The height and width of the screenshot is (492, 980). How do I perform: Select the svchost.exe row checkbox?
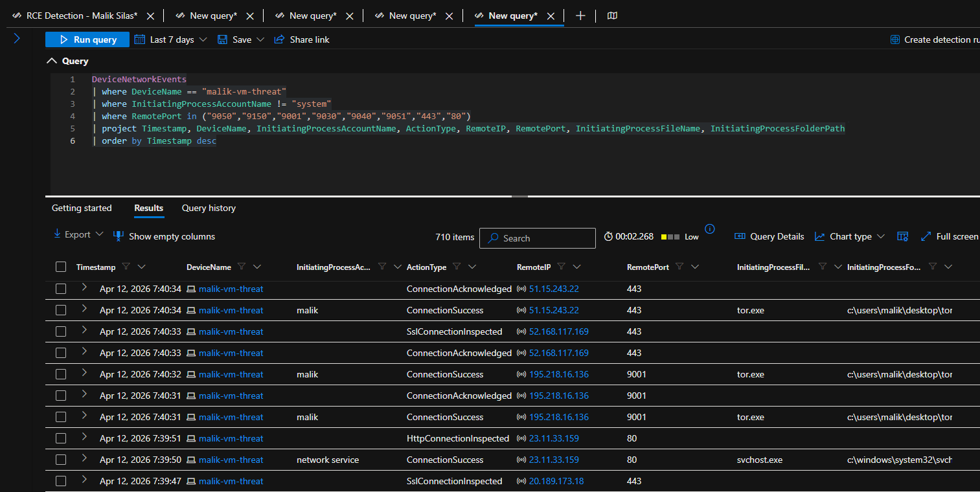point(61,460)
